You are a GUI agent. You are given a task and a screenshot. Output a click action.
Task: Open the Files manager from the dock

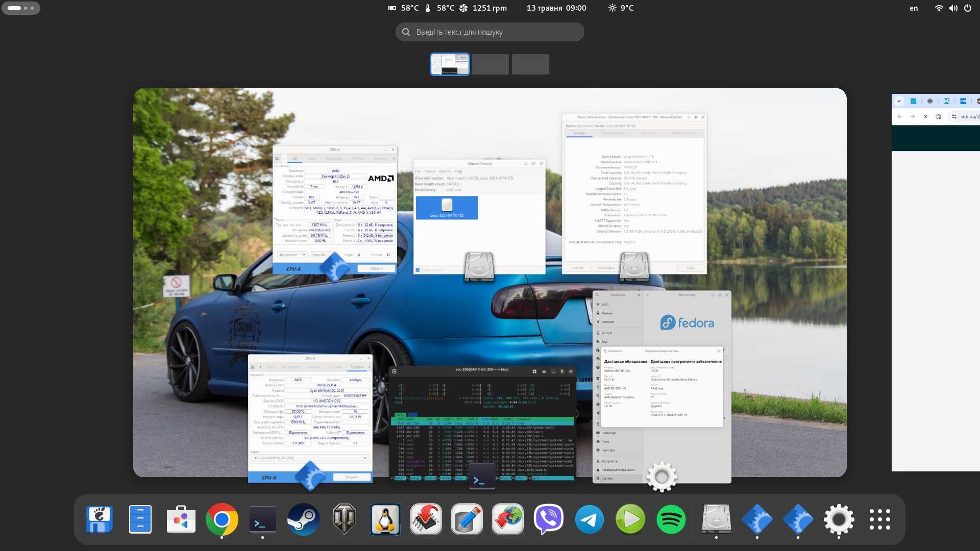coord(140,519)
